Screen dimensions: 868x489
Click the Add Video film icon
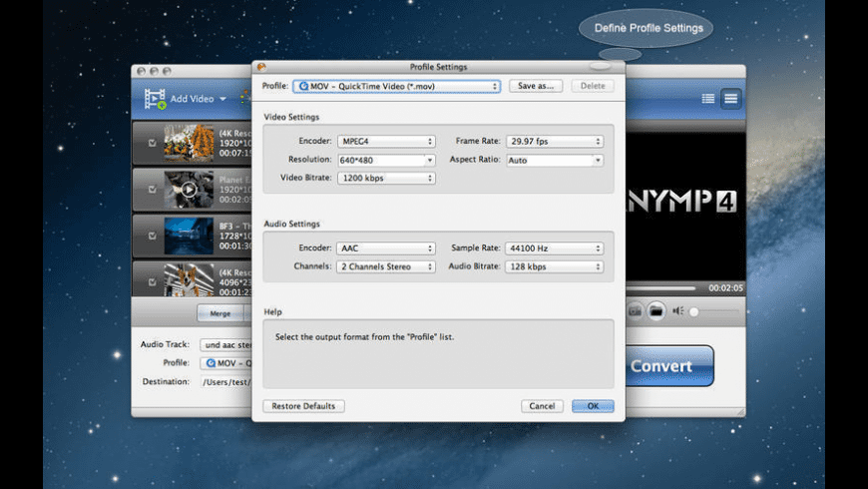coord(155,99)
